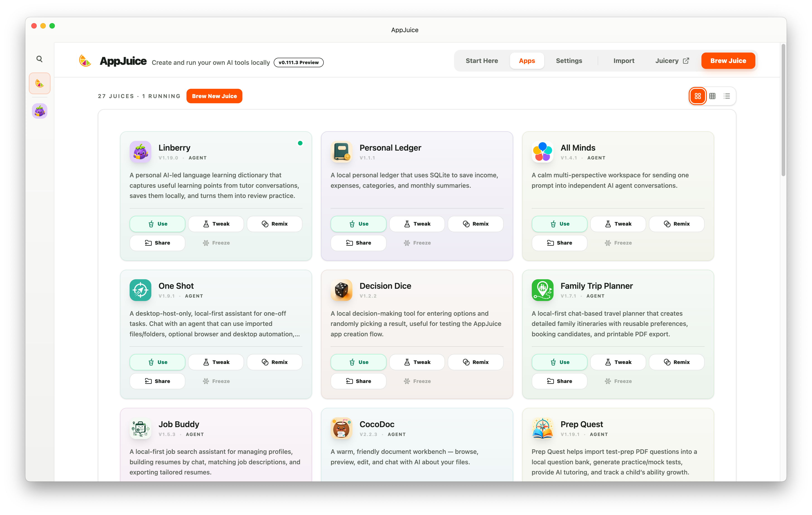
Task: Click the Prep Quest app icon
Action: pos(542,428)
